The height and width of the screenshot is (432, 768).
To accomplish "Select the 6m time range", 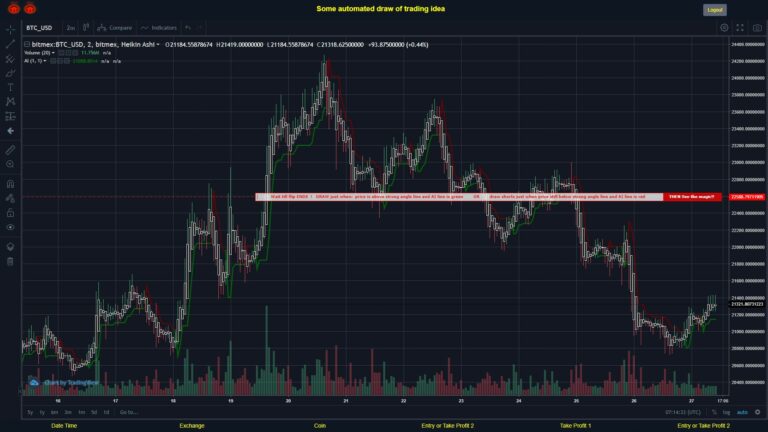I will pyautogui.click(x=54, y=412).
